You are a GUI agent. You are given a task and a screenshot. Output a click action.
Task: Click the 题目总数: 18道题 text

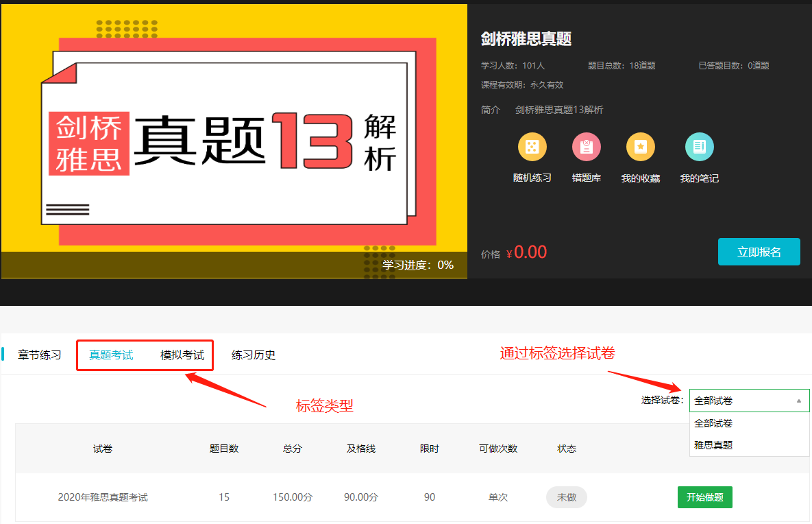[x=622, y=66]
